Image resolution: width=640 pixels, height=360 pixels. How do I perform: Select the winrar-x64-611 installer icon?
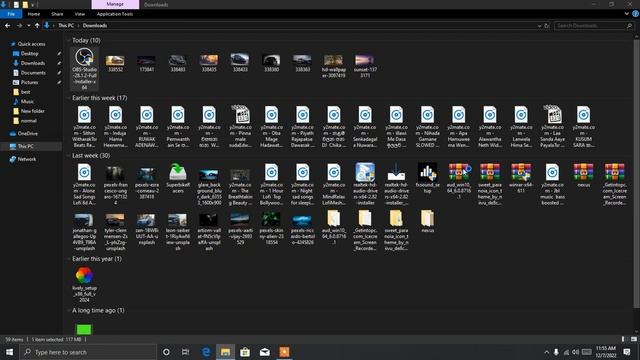(521, 178)
